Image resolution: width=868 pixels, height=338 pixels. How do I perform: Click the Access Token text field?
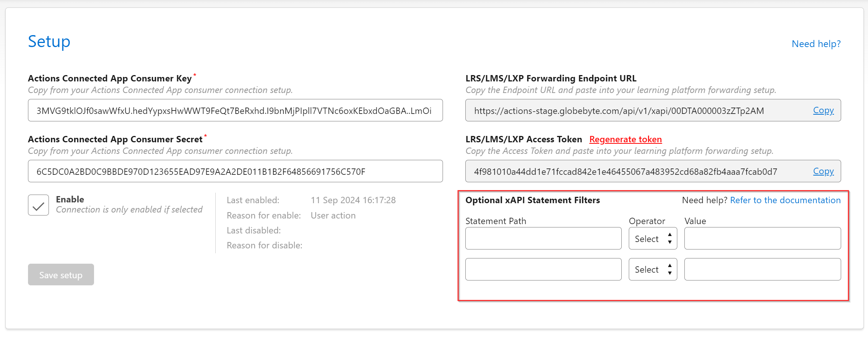pos(634,171)
